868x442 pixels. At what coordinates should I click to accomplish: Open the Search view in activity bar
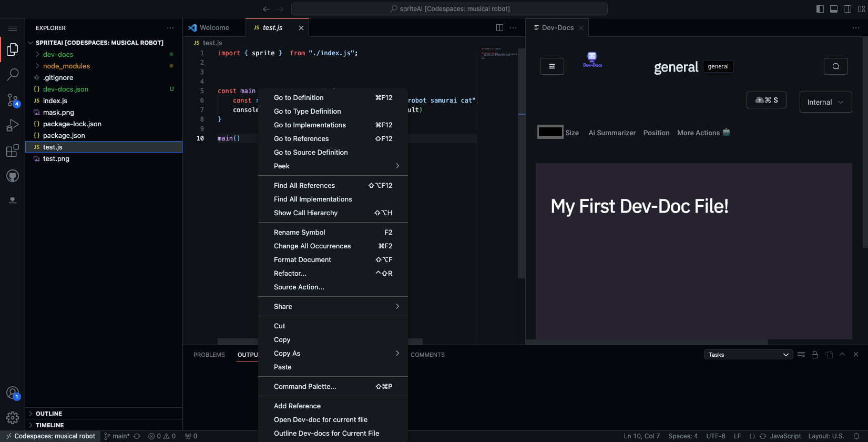click(x=13, y=75)
